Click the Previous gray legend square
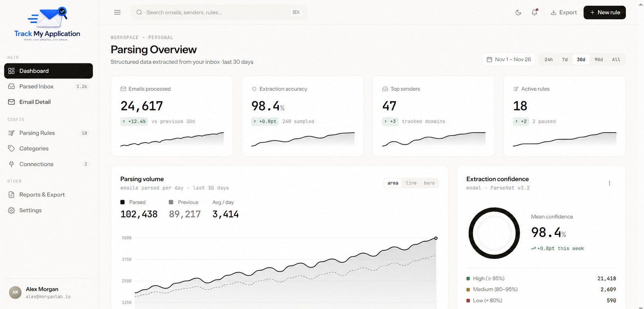 click(x=171, y=202)
